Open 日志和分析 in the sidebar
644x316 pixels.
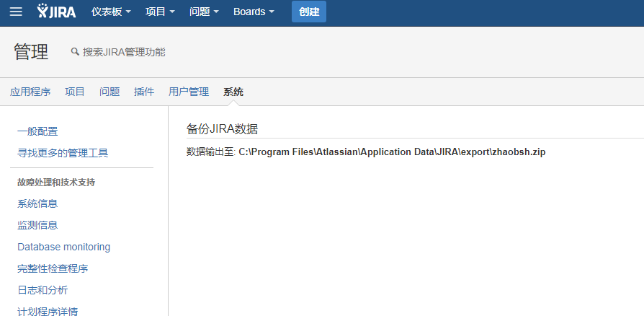[x=43, y=291]
